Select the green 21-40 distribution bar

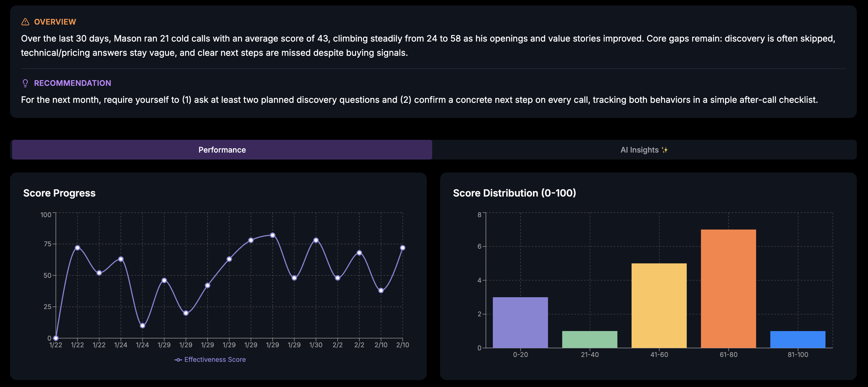(x=589, y=339)
